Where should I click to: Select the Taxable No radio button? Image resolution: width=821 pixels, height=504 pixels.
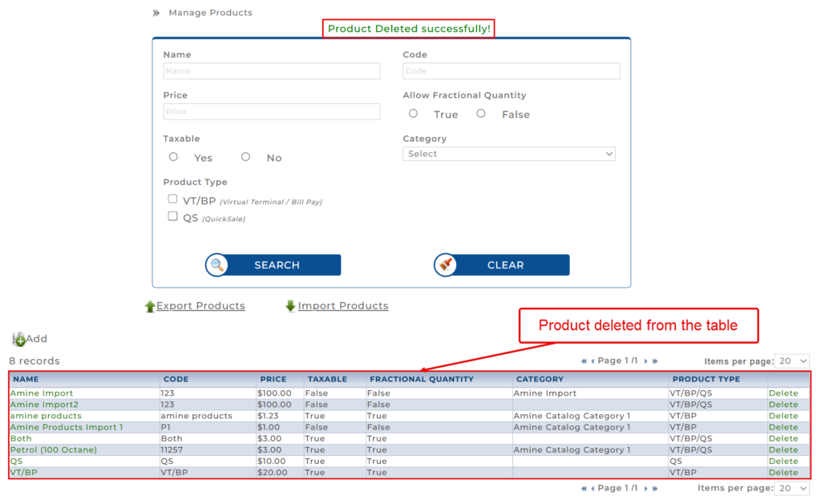point(246,157)
